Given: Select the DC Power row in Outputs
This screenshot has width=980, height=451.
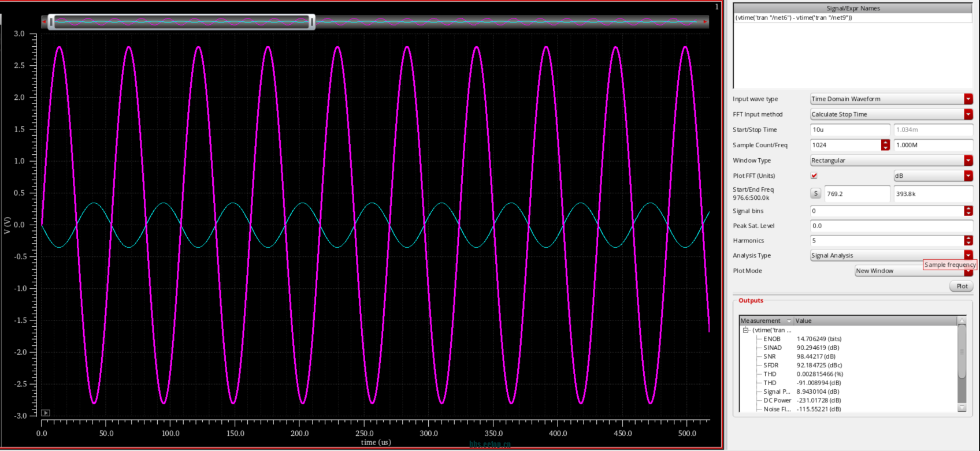Looking at the screenshot, I should [x=848, y=400].
